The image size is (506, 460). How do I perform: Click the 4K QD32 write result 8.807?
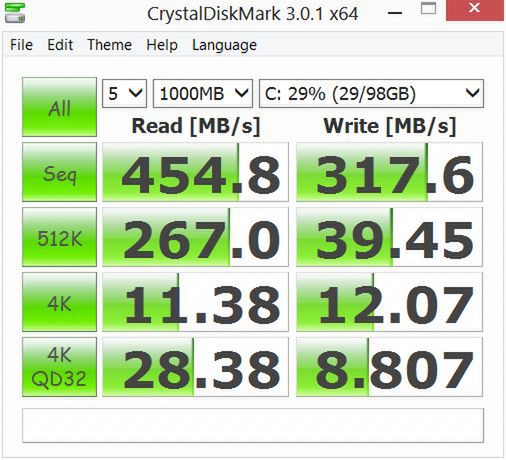389,367
